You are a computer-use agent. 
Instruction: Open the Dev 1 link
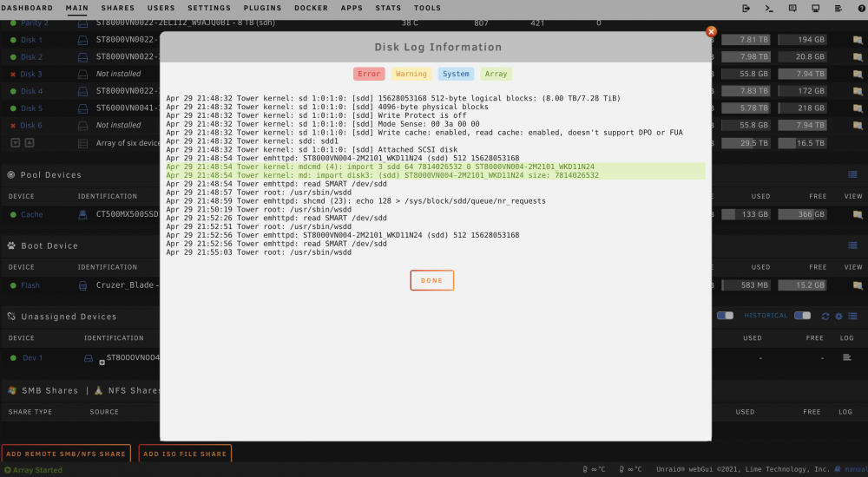click(33, 358)
